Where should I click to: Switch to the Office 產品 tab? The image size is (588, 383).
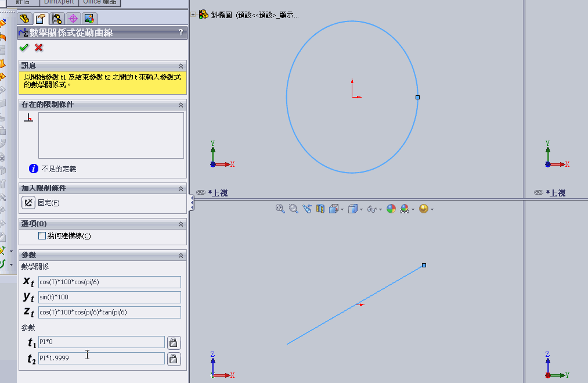tap(99, 2)
